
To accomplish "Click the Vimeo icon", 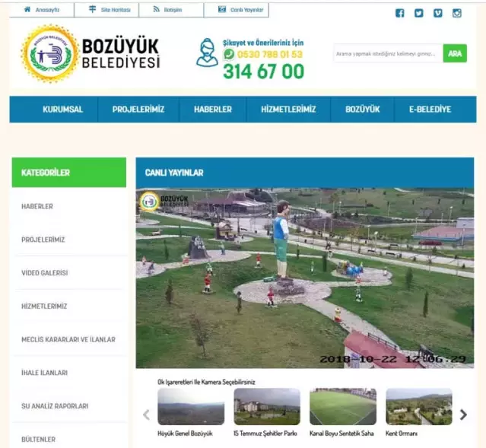I will [438, 13].
